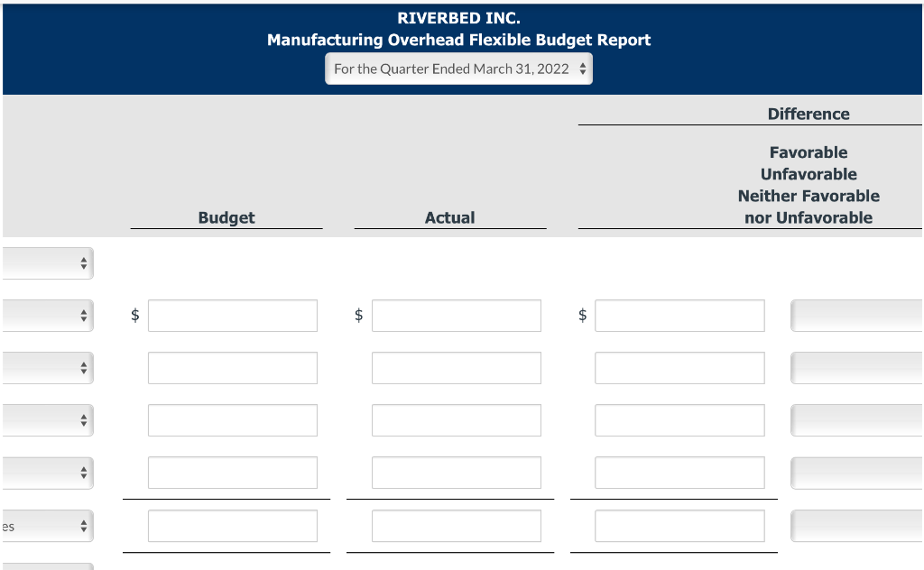Click the second Budget column input box
This screenshot has width=924, height=570.
(x=232, y=367)
